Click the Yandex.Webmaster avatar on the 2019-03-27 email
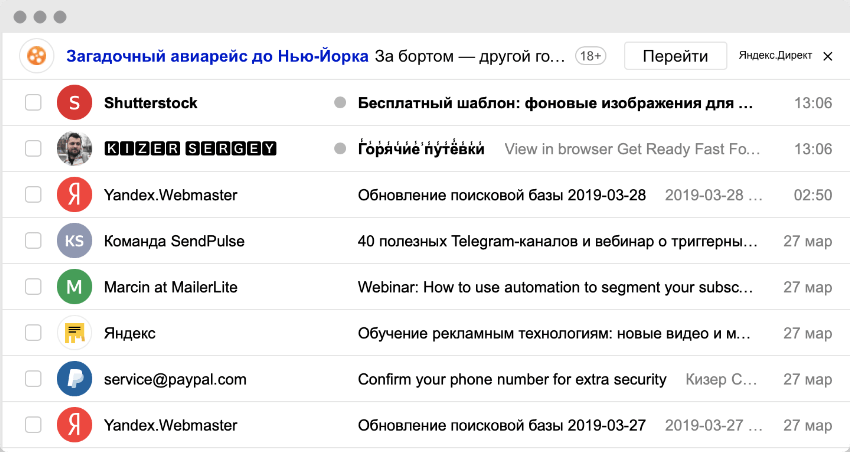The width and height of the screenshot is (850, 452). [x=74, y=425]
